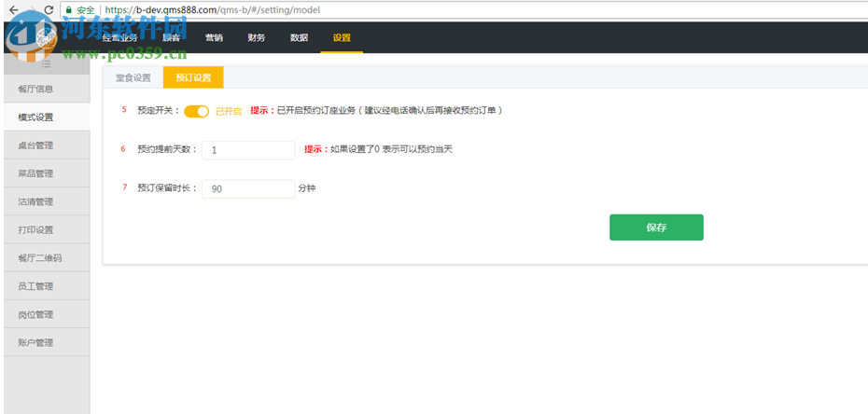The image size is (868, 414).
Task: Open the 财务 top menu
Action: (257, 37)
